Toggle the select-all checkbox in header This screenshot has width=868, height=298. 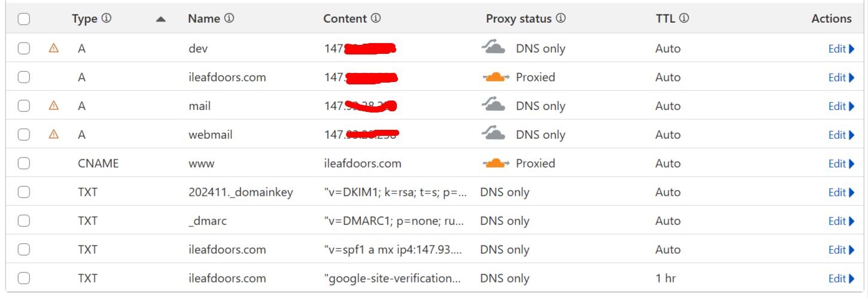click(24, 19)
